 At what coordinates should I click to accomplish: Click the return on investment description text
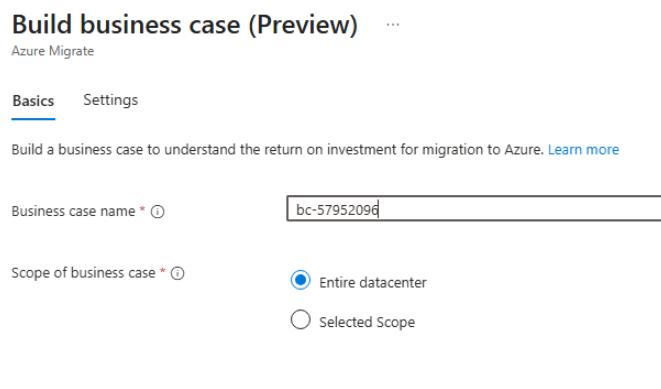tap(277, 150)
